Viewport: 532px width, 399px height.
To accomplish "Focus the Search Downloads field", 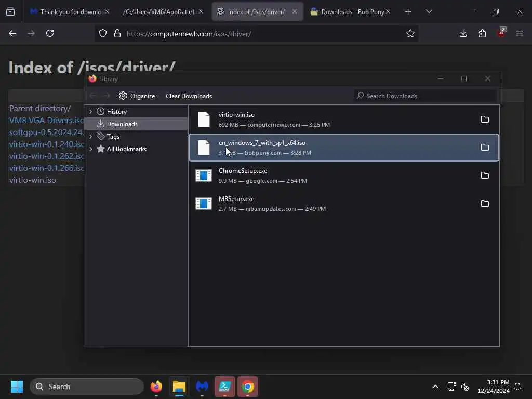I will 425,96.
